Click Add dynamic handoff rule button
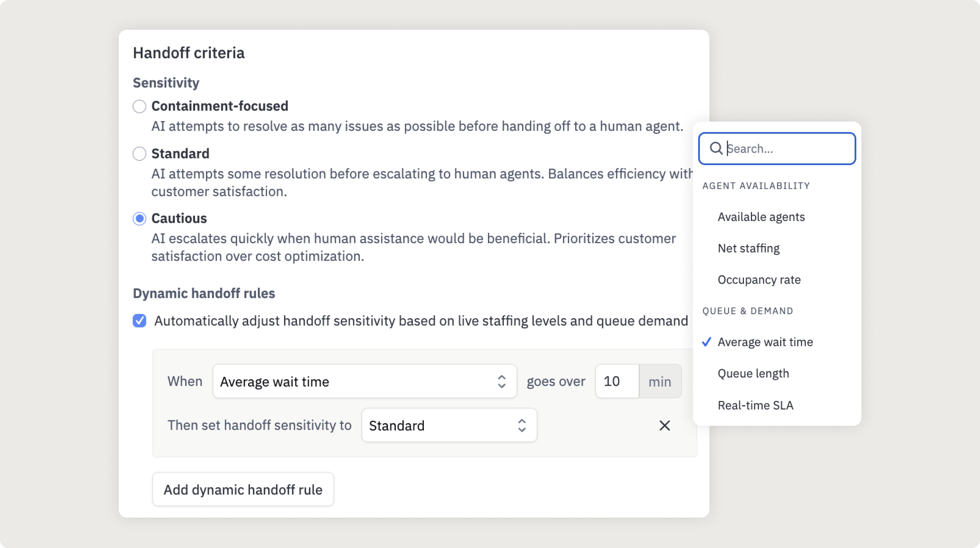Viewport: 980px width, 548px height. tap(243, 489)
